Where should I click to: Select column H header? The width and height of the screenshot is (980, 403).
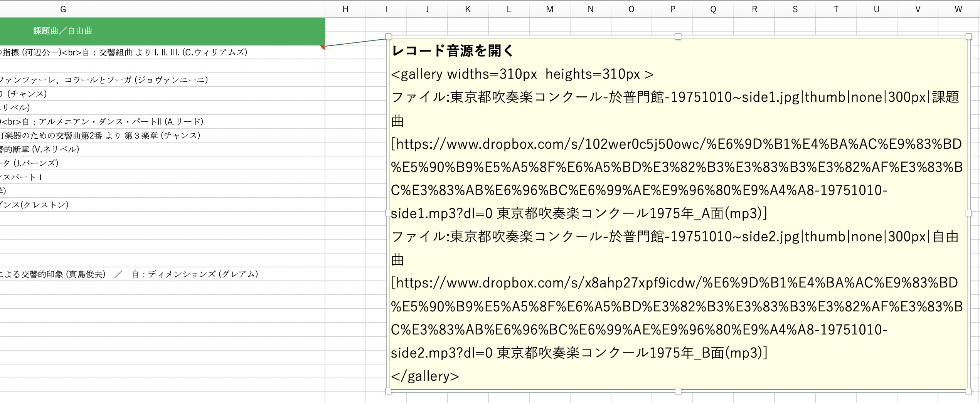coord(345,9)
